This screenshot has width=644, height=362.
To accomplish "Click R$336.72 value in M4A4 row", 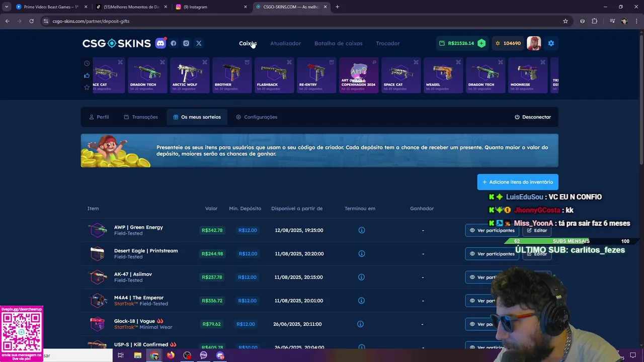I will [x=212, y=301].
